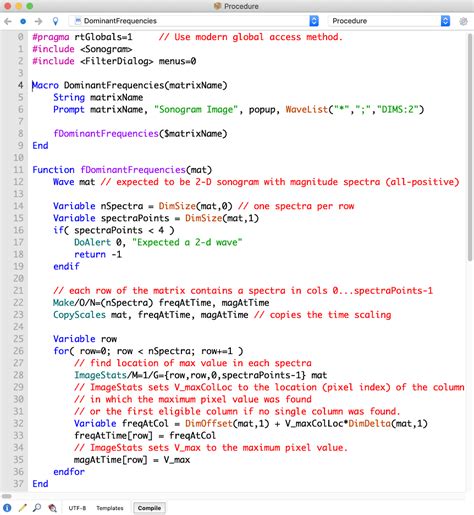Open the Procedure window popup menu
The width and height of the screenshot is (474, 515).
[389, 21]
